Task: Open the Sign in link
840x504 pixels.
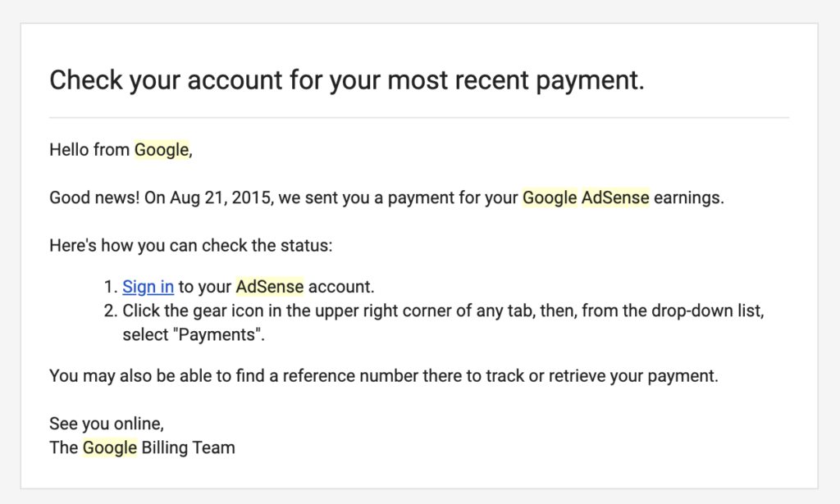Action: pos(148,287)
